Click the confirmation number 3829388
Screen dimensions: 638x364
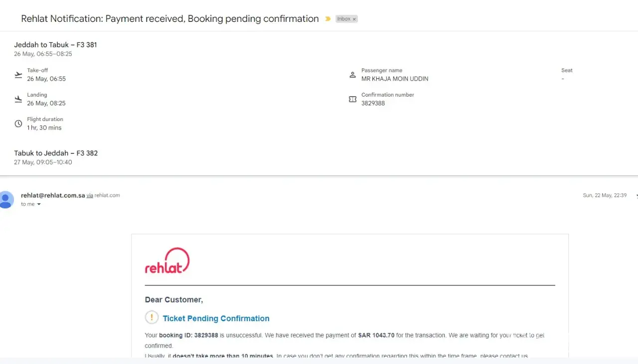click(373, 103)
